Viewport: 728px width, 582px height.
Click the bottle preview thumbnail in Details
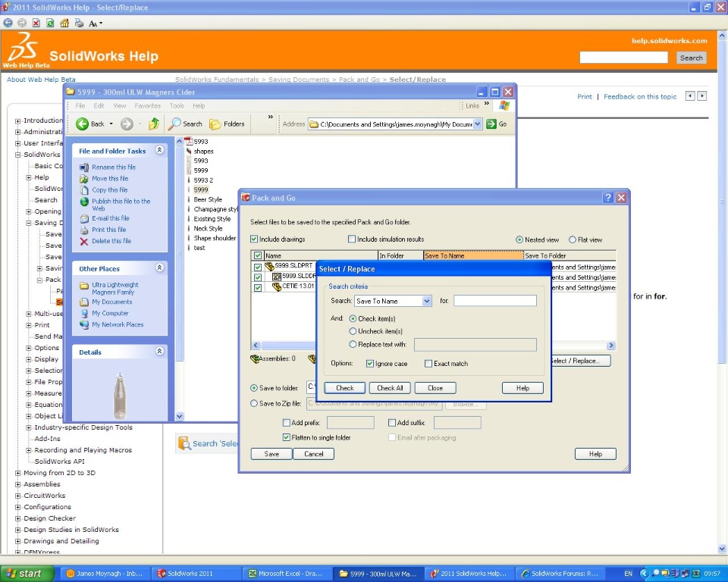119,396
